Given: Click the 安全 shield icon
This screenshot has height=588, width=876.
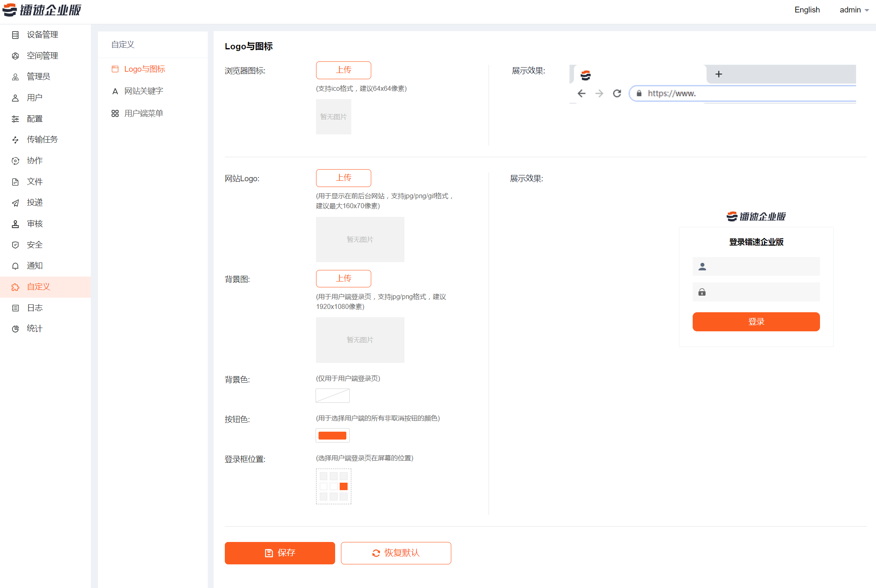Looking at the screenshot, I should click(15, 245).
